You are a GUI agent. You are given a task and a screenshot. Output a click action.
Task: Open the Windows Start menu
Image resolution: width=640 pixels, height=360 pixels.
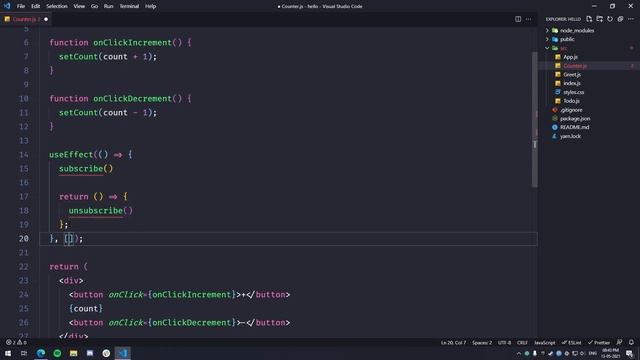[8, 353]
